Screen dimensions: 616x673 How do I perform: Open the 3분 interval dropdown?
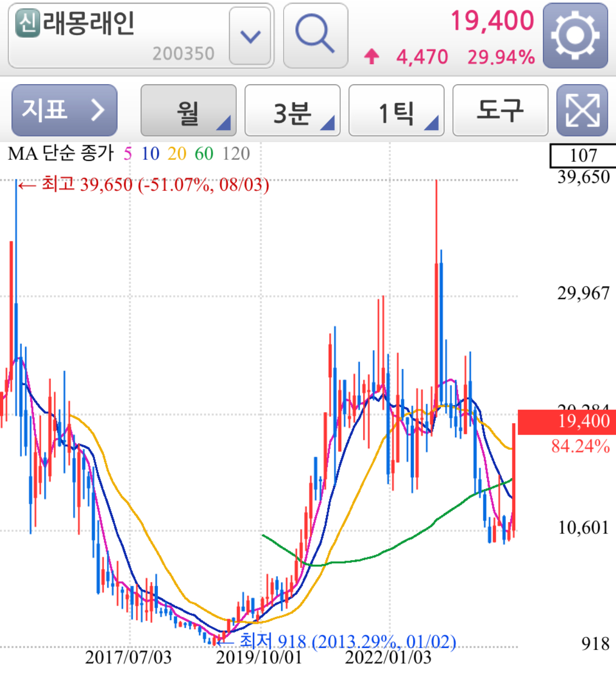[x=292, y=110]
